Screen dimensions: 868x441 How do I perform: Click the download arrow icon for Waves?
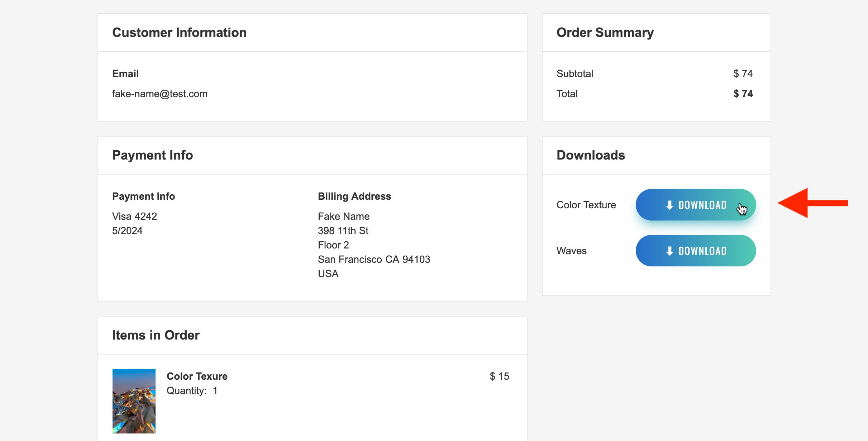[x=669, y=251]
